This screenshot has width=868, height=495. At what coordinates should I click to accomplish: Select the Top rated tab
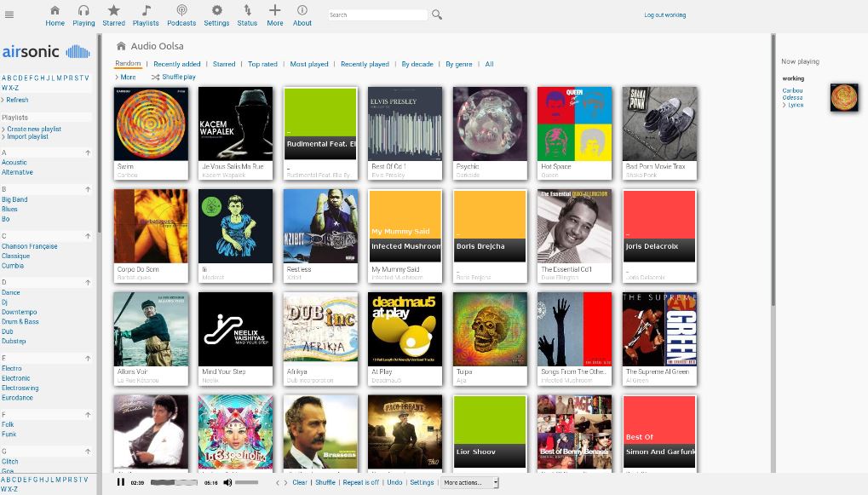262,64
